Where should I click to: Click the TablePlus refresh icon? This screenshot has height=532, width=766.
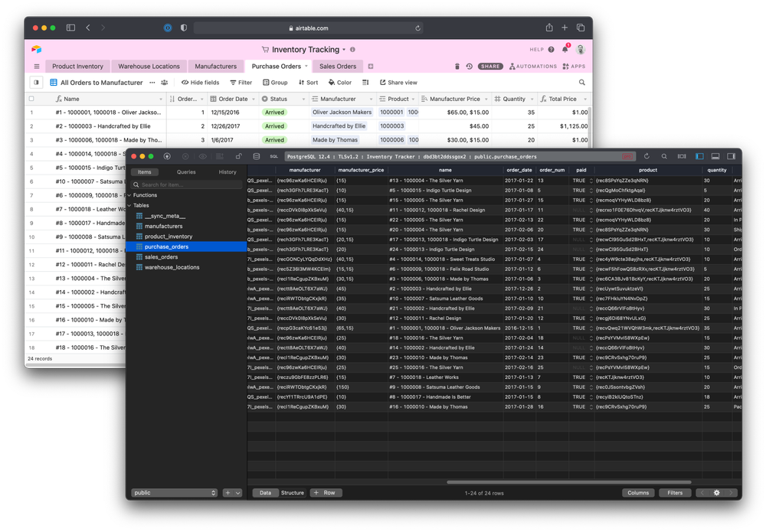[x=647, y=156]
